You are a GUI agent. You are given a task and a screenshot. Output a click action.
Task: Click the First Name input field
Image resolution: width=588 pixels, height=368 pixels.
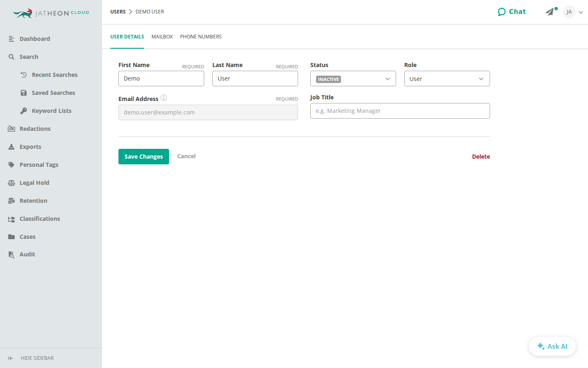pyautogui.click(x=161, y=79)
